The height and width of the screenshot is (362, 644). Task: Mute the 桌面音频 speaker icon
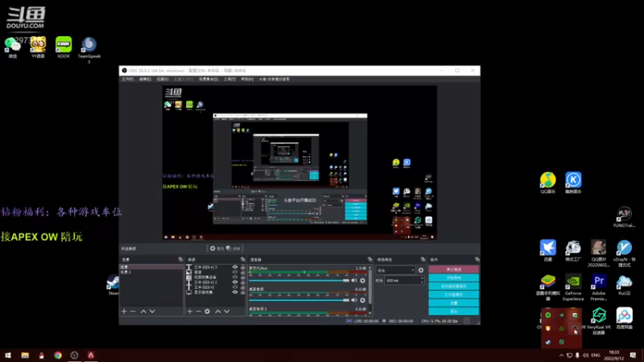click(x=354, y=300)
